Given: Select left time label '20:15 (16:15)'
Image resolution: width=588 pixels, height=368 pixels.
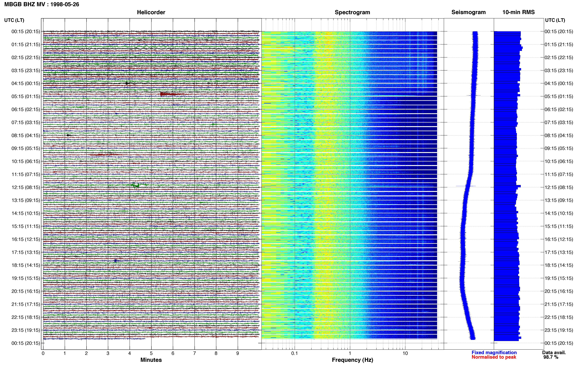Looking at the screenshot, I should coord(26,291).
